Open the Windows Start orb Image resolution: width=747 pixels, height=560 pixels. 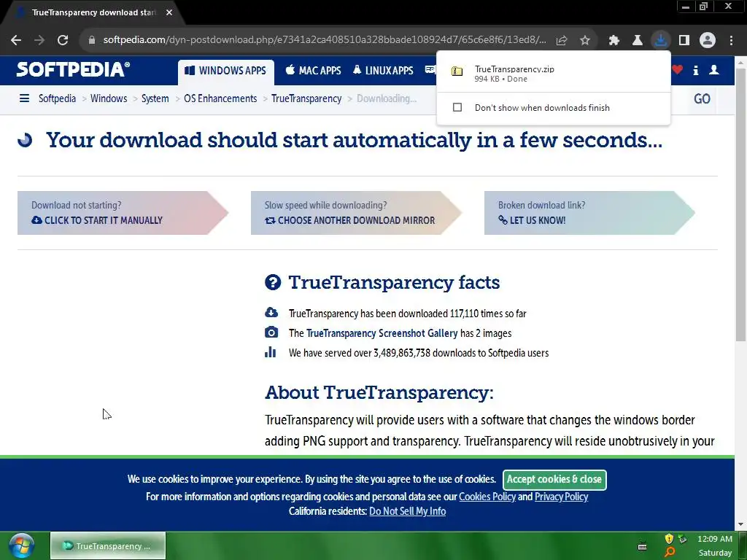(21, 545)
